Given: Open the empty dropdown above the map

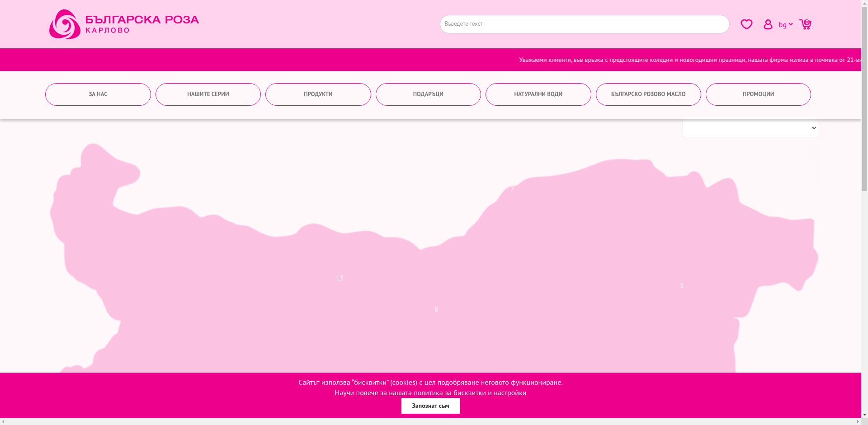Looking at the screenshot, I should (x=750, y=128).
